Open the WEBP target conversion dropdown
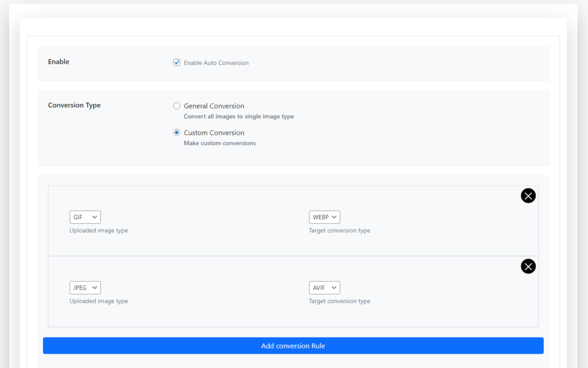 (x=324, y=216)
